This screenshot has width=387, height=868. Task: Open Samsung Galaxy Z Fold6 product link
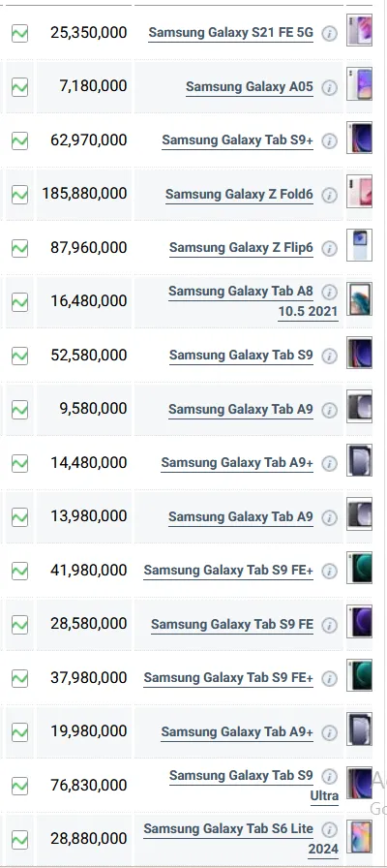pos(239,195)
